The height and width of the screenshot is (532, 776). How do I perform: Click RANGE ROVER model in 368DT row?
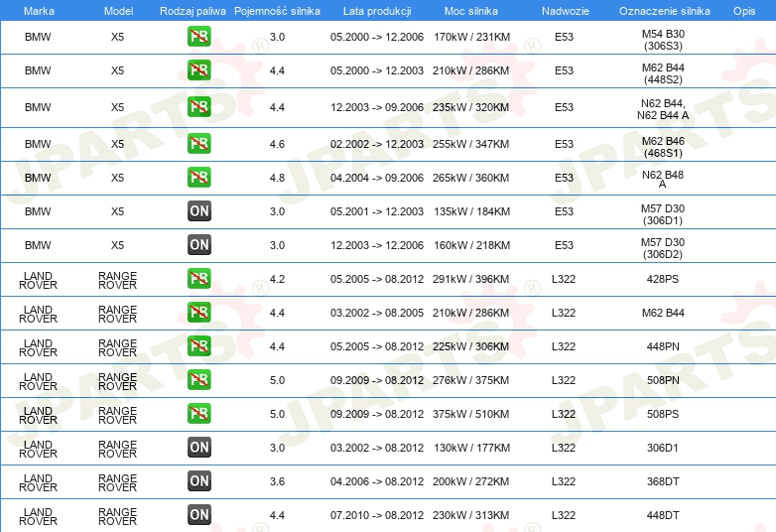click(x=117, y=482)
